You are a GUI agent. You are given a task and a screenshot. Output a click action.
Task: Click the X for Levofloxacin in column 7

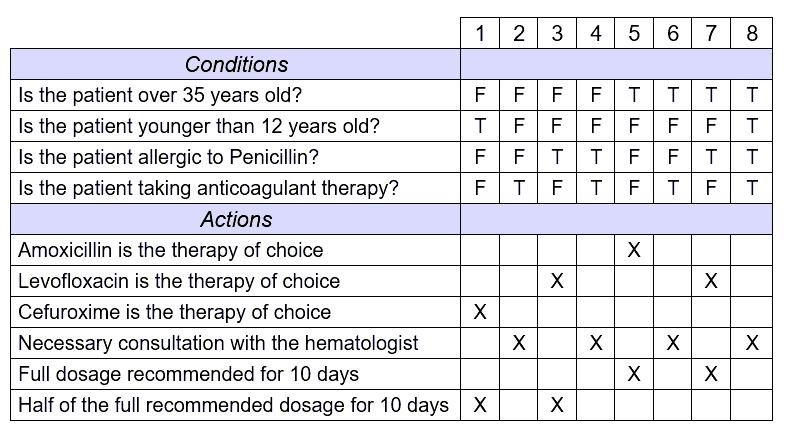(x=711, y=281)
